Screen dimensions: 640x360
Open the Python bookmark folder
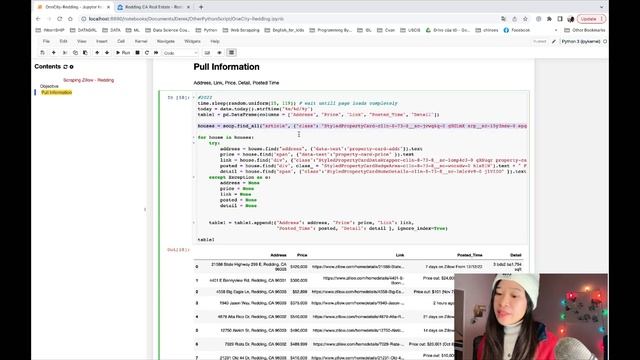tap(207, 30)
